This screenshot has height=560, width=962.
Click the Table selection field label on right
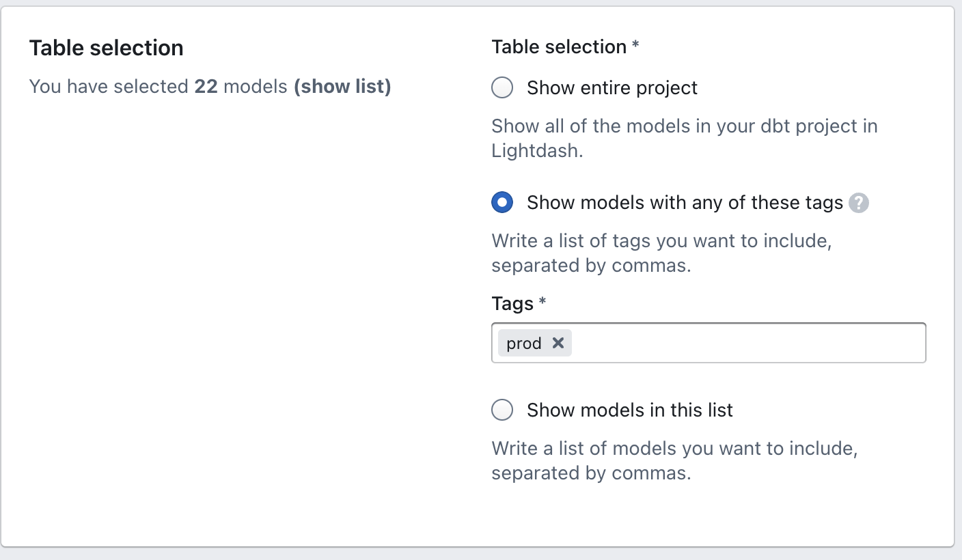click(559, 47)
